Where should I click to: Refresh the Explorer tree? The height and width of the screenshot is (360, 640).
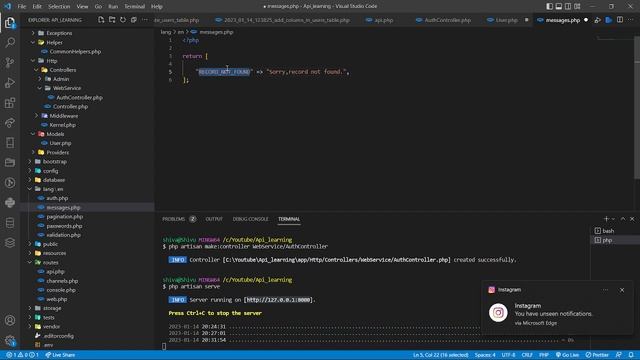pyautogui.click(x=123, y=20)
